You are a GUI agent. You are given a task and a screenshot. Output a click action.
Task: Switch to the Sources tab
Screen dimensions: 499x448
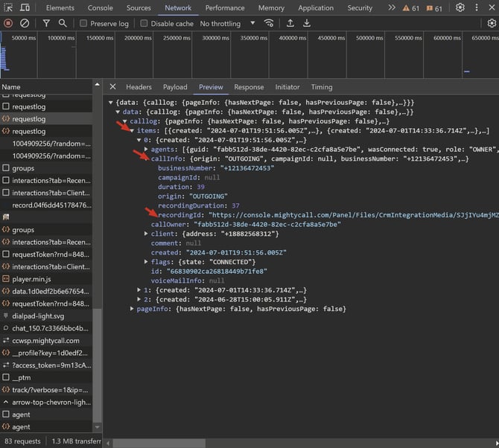[x=139, y=7]
